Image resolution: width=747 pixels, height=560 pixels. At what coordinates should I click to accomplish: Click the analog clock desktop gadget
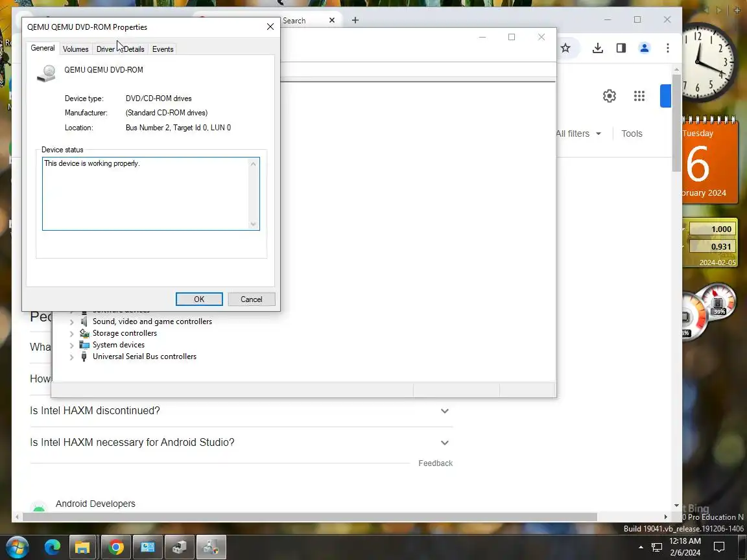click(x=707, y=62)
